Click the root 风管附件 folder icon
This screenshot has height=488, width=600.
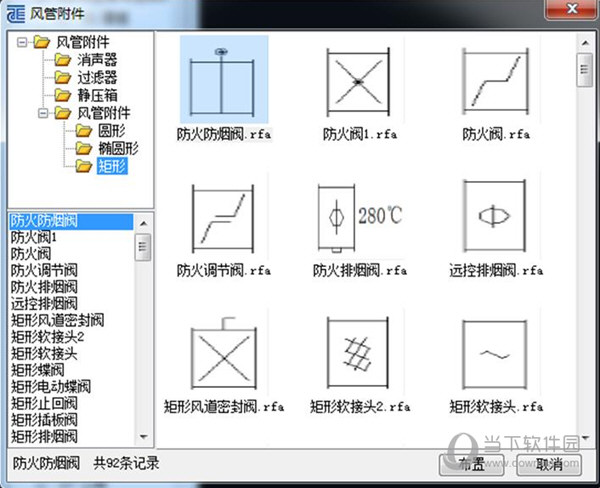tap(42, 42)
